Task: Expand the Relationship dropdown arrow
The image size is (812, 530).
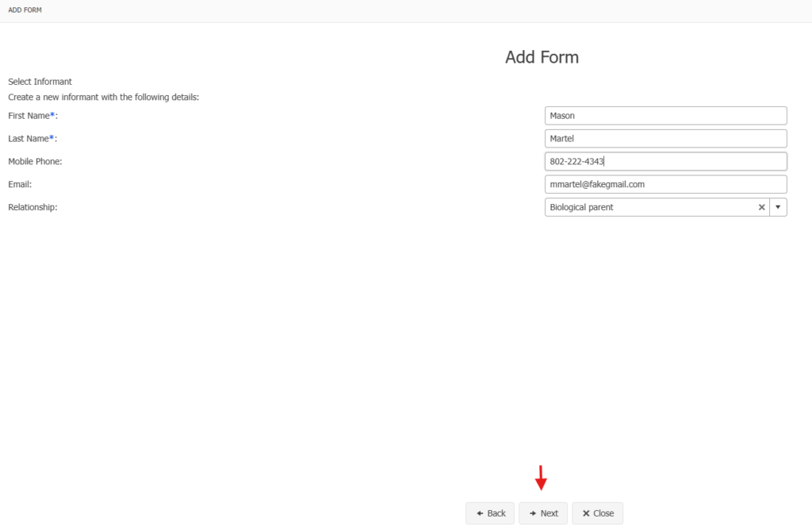Action: click(778, 207)
